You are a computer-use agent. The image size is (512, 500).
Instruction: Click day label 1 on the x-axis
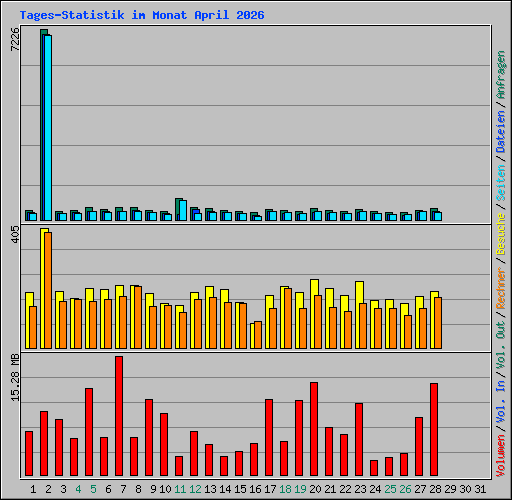pyautogui.click(x=33, y=489)
